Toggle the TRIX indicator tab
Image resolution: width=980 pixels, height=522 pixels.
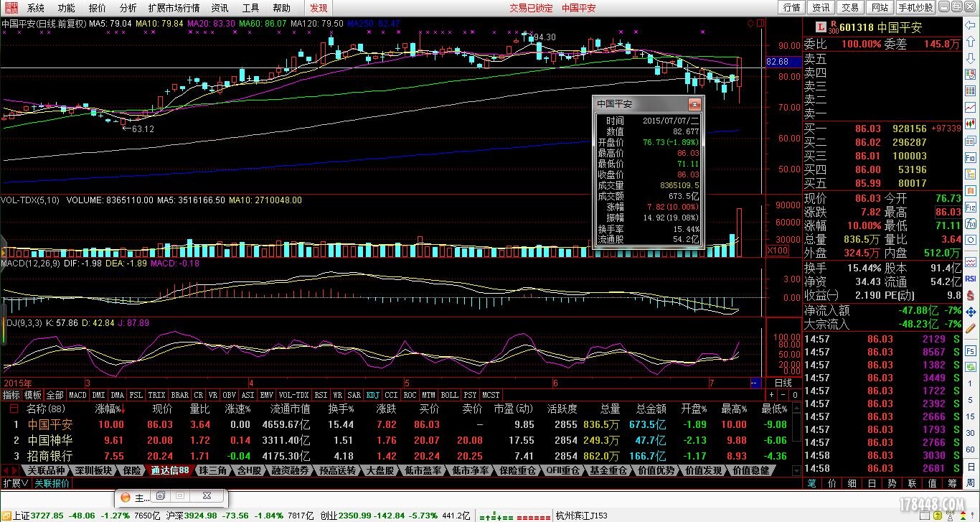(x=156, y=394)
